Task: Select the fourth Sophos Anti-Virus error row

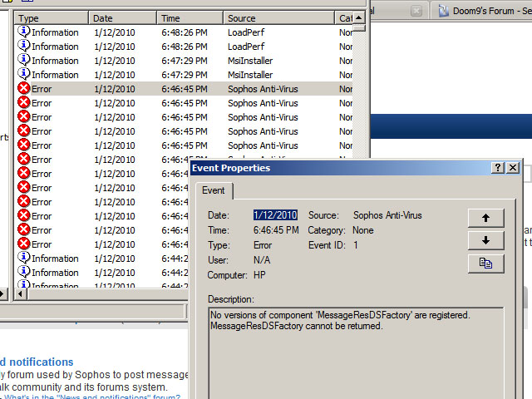Action: tap(185, 131)
